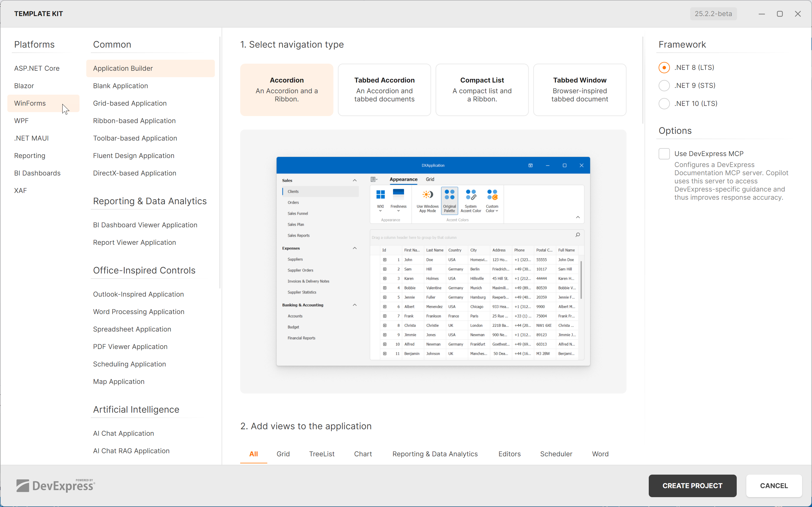Choose the Tabbed Accordion navigation card
The height and width of the screenshot is (507, 812).
384,90
